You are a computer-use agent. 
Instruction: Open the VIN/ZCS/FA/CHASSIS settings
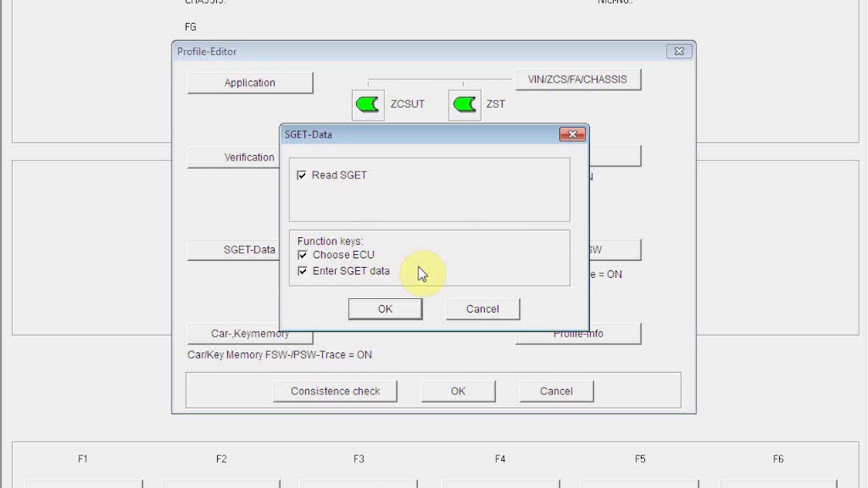(x=578, y=79)
